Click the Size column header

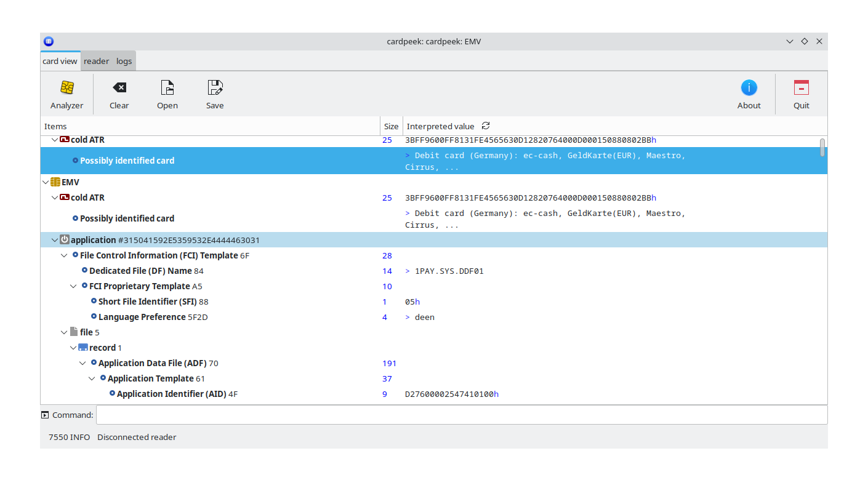[391, 126]
